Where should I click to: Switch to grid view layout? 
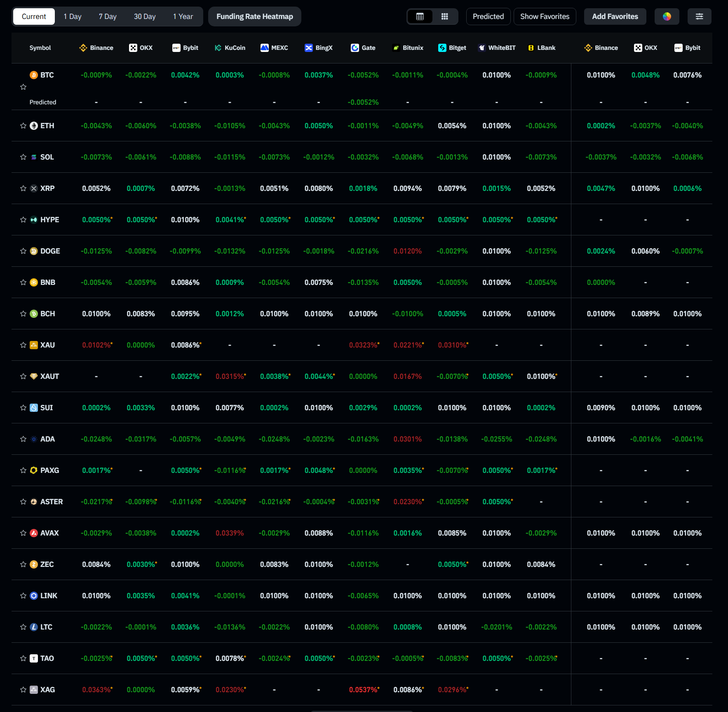pos(445,16)
